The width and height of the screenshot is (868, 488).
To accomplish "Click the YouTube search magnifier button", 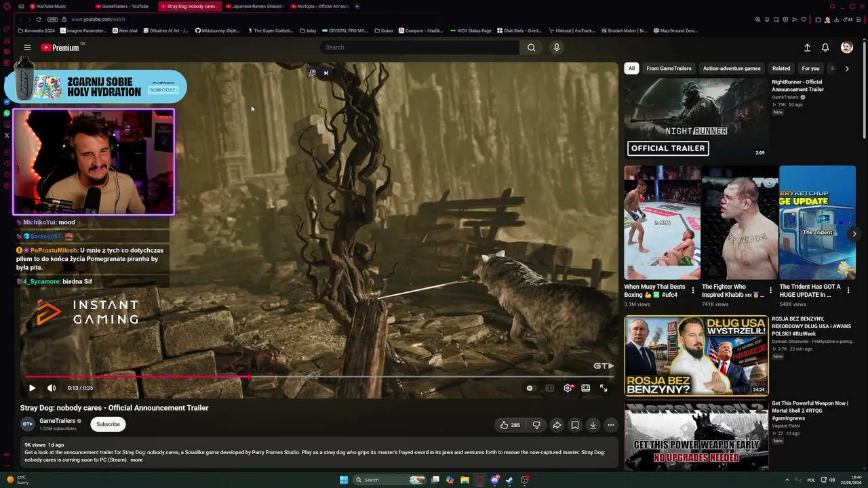I will coord(531,47).
